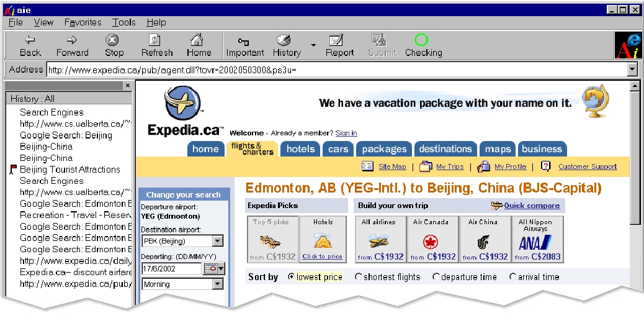Viewport: 644px width, 318px height.
Task: Mark page with the Important icon
Action: (x=244, y=41)
